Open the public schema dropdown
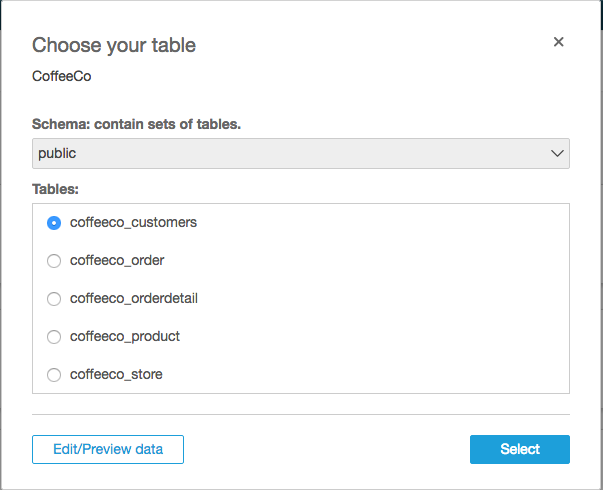The width and height of the screenshot is (603, 490). coord(300,153)
